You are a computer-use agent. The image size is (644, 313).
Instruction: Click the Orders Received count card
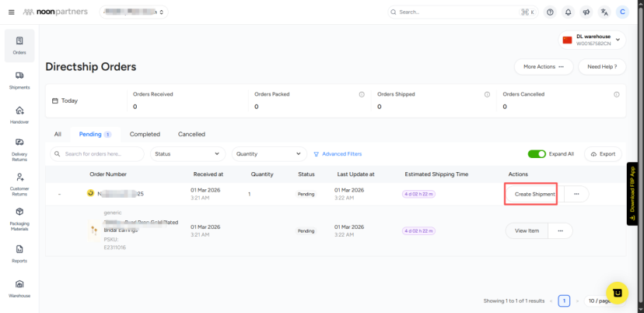point(187,100)
